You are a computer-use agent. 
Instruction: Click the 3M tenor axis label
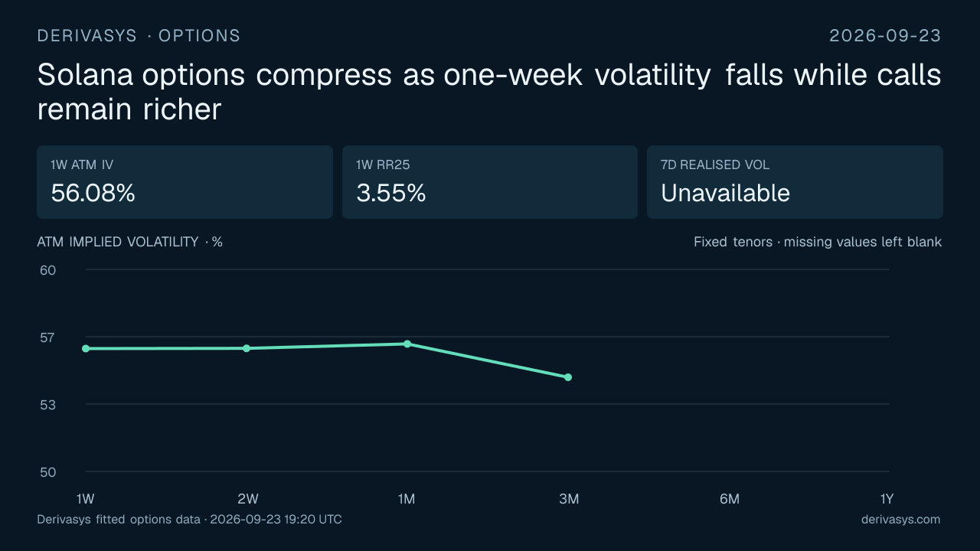pyautogui.click(x=569, y=499)
